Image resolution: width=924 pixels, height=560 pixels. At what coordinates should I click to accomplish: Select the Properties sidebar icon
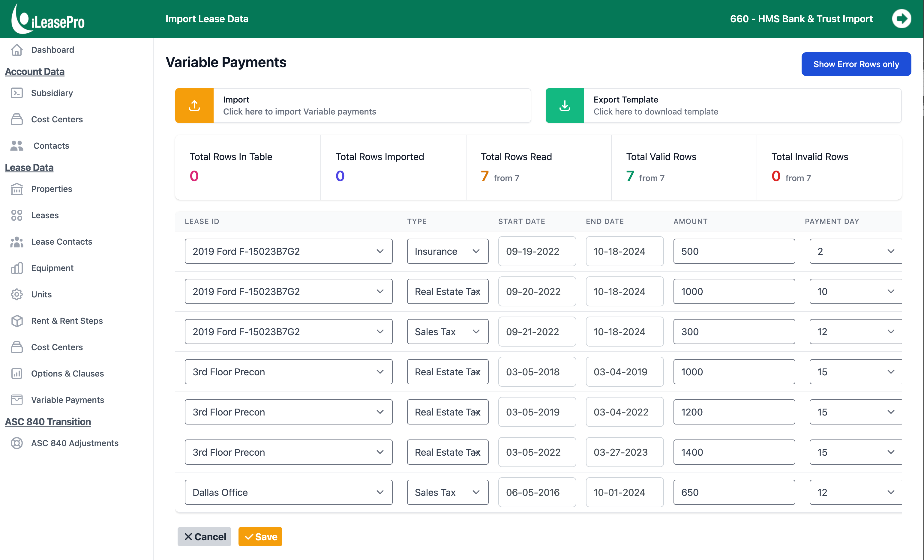(x=17, y=189)
